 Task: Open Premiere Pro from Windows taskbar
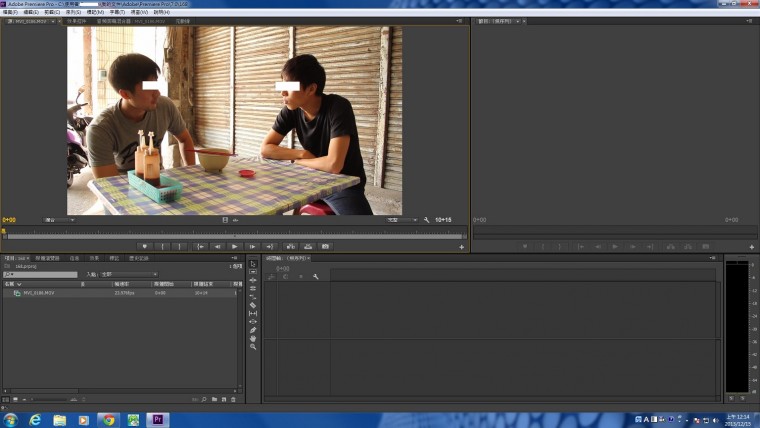point(157,419)
